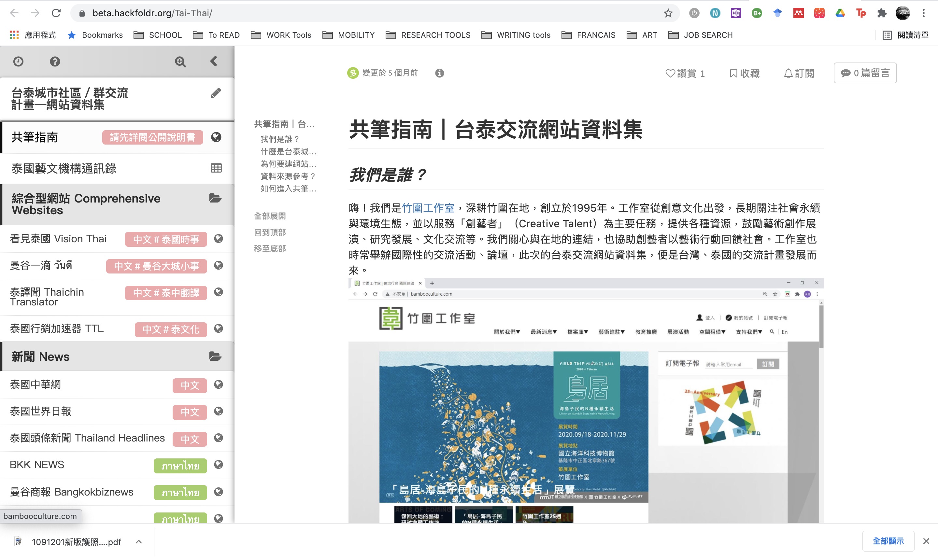Viewport: 938px width, 560px height.
Task: Open globe icon for 泰國中華網
Action: (219, 385)
